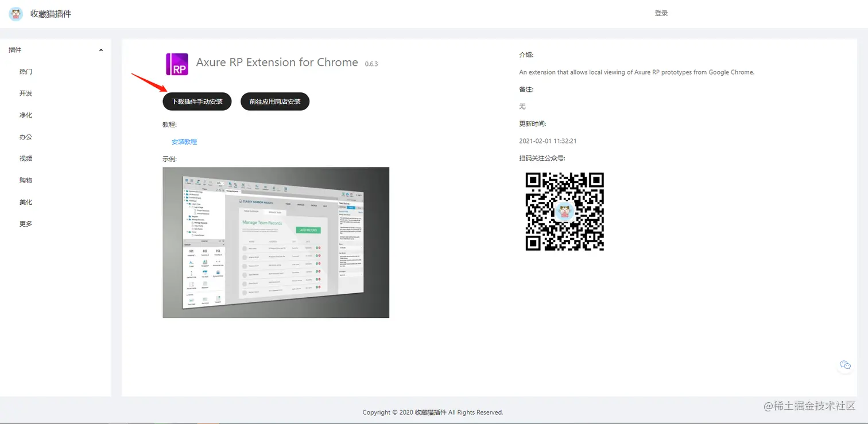Click the Axure RP extension icon
This screenshot has height=424, width=868.
tap(177, 64)
